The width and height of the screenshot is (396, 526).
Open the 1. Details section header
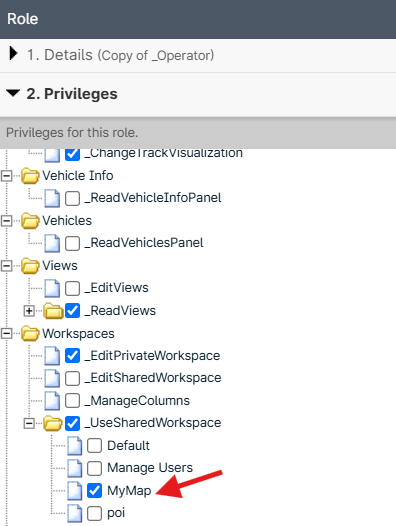coord(198,55)
